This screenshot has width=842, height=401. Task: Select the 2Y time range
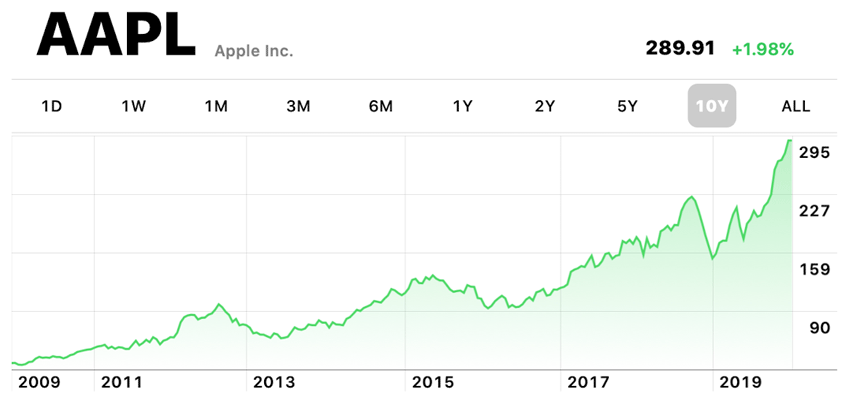[x=544, y=106]
